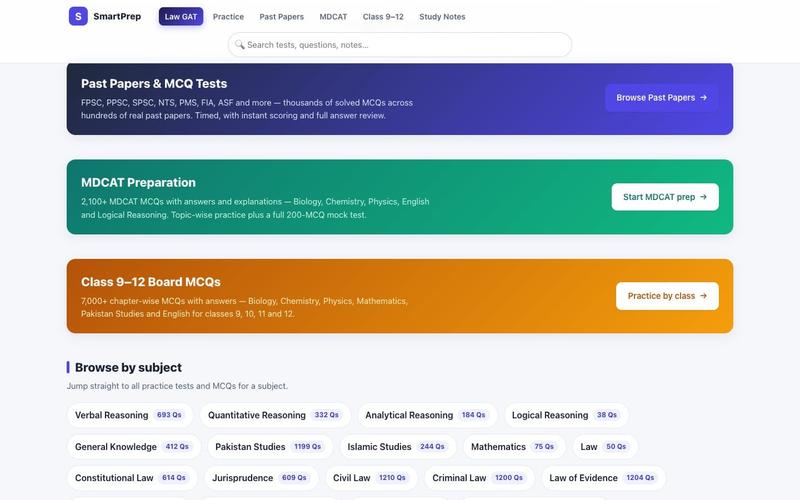
Task: Open the Pakistan Studies subject chip
Action: pyautogui.click(x=270, y=446)
